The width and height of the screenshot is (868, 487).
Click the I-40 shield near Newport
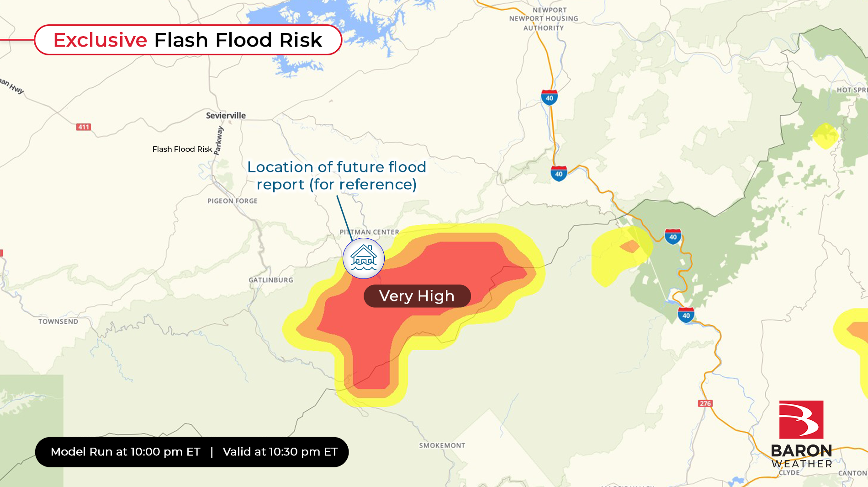[x=549, y=97]
